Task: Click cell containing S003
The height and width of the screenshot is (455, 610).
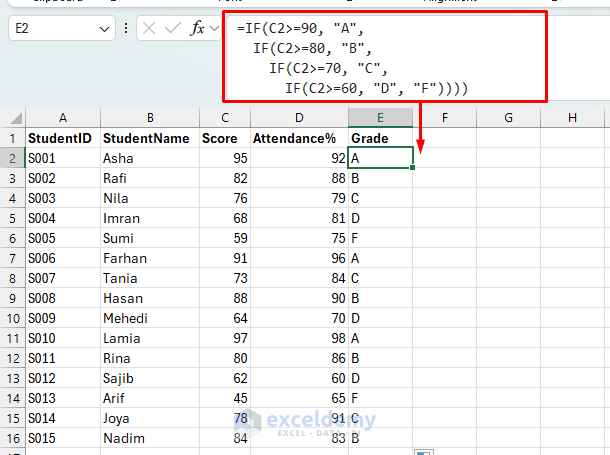Action: pyautogui.click(x=63, y=198)
